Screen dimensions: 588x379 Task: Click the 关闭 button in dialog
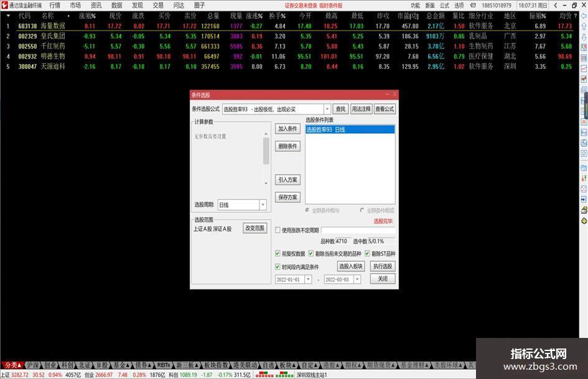click(383, 279)
